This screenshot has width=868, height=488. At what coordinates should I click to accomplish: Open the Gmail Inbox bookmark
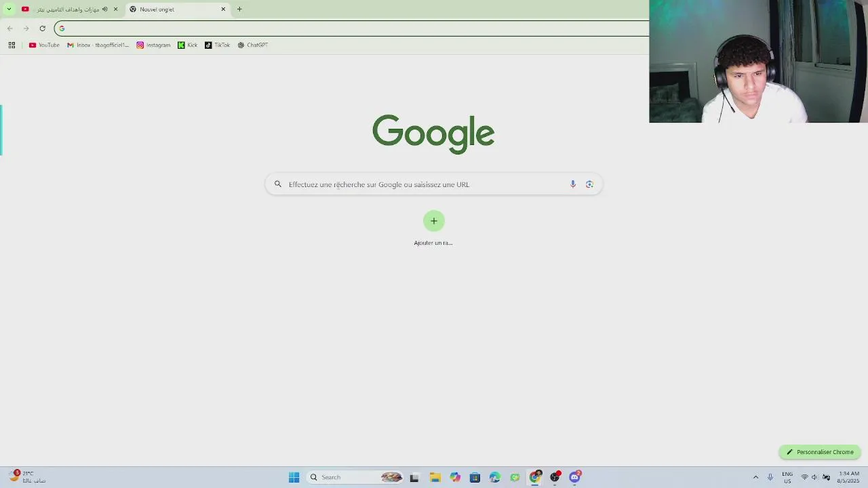tap(98, 45)
